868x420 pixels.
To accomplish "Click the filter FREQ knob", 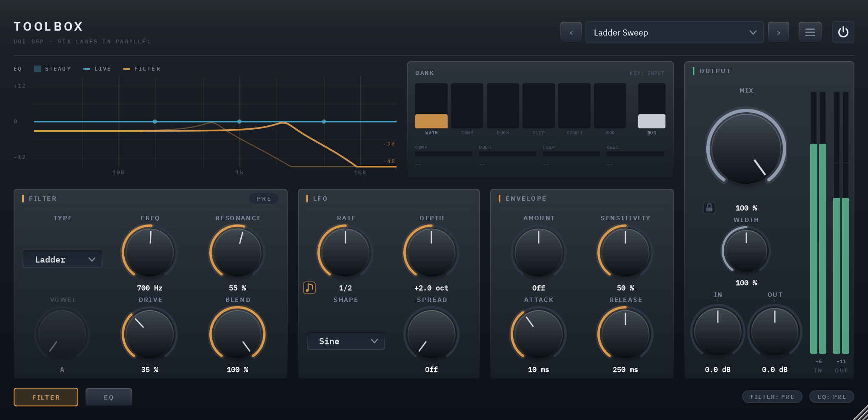I will 150,252.
